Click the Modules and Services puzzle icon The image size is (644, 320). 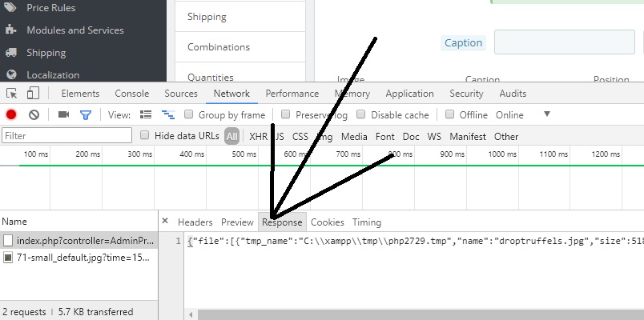point(11,30)
